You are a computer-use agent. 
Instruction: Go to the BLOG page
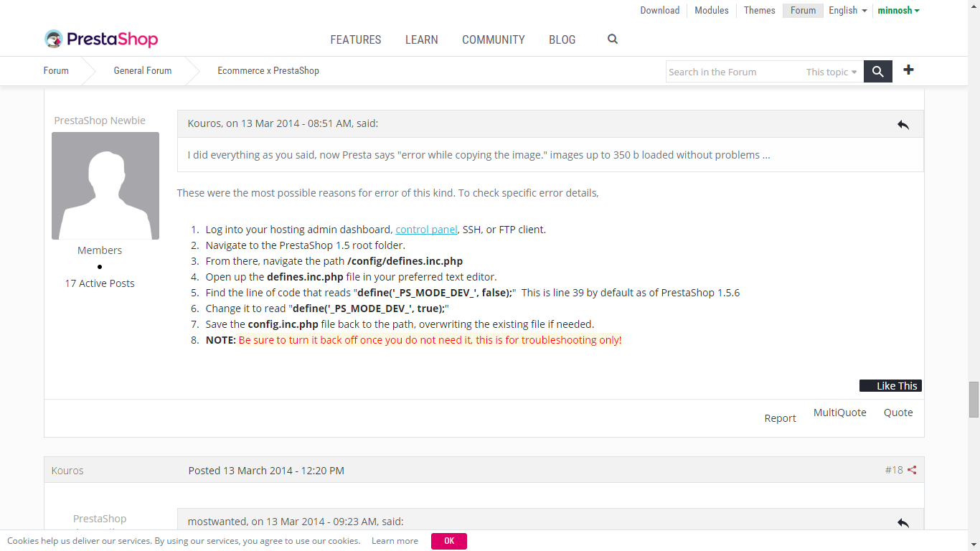562,40
